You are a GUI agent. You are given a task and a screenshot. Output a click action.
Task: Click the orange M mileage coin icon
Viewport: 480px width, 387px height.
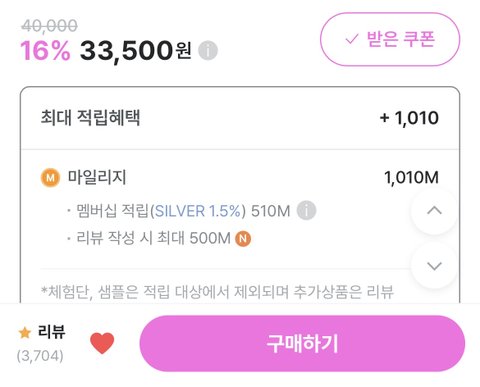[x=50, y=178]
